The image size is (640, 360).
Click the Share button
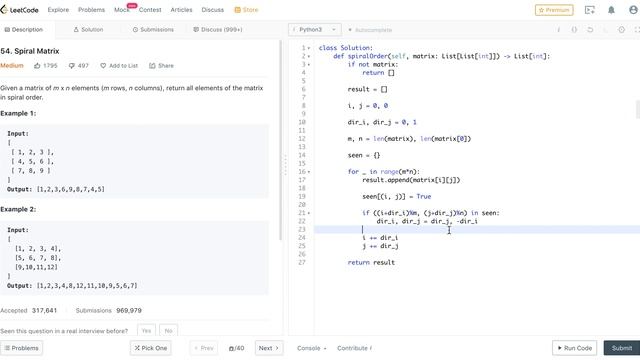pos(161,66)
